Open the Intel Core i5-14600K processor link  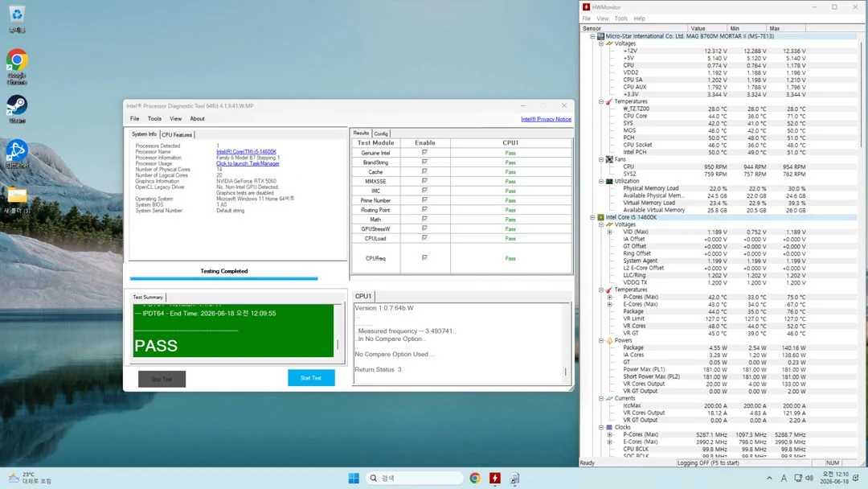[247, 152]
